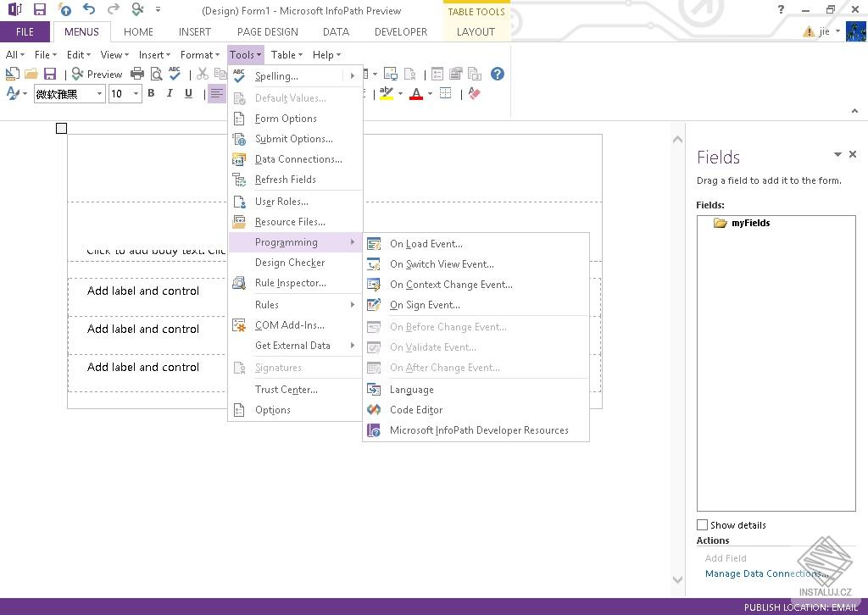Viewport: 868px width, 615px height.
Task: Apply italic formatting with the I icon
Action: pos(170,93)
